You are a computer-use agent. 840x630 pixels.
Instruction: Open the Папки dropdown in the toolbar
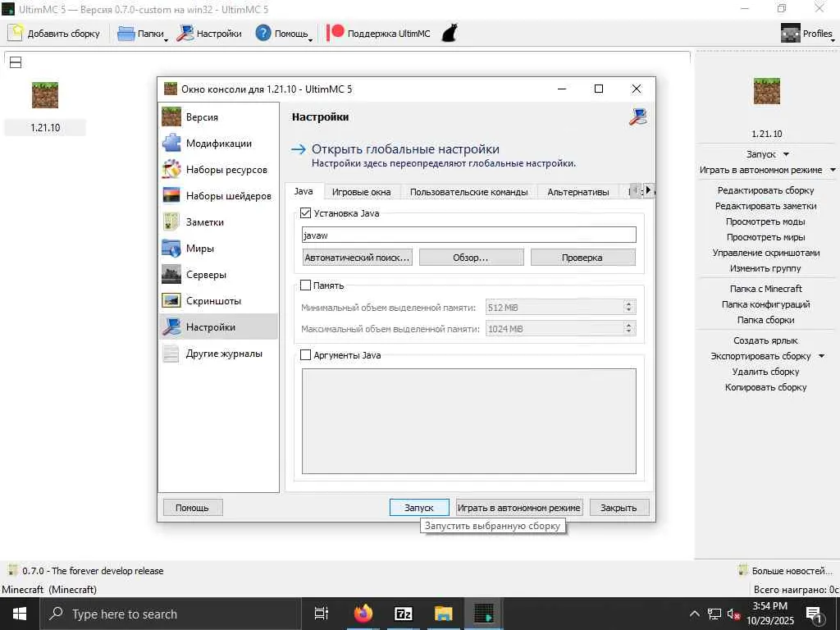pos(142,33)
